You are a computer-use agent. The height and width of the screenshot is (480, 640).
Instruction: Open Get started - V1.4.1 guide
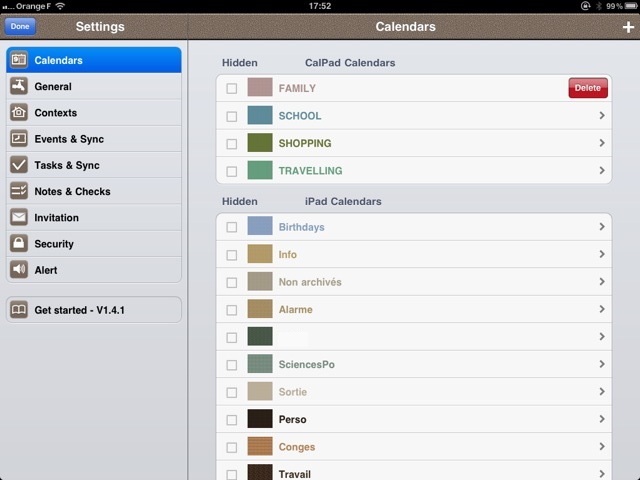tap(94, 310)
